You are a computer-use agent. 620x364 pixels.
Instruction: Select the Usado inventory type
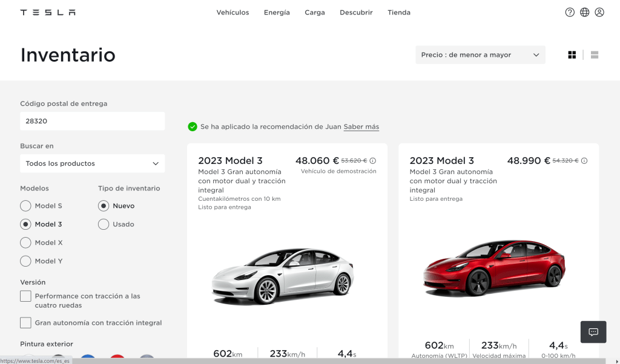(x=104, y=224)
